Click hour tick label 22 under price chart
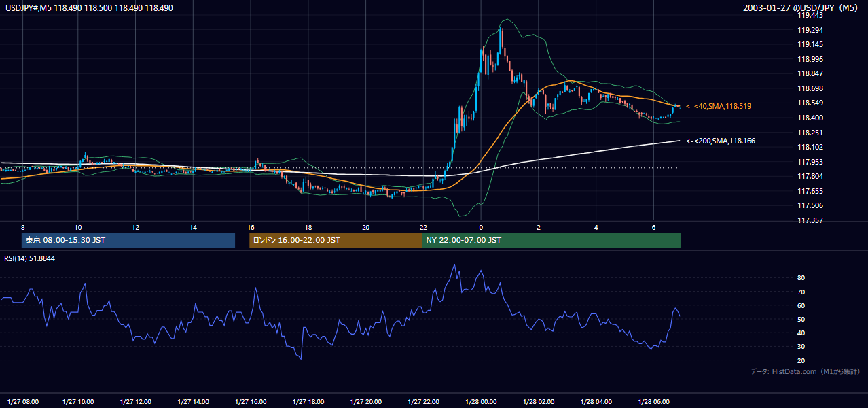Screen dimensions: 868x408 [423, 227]
